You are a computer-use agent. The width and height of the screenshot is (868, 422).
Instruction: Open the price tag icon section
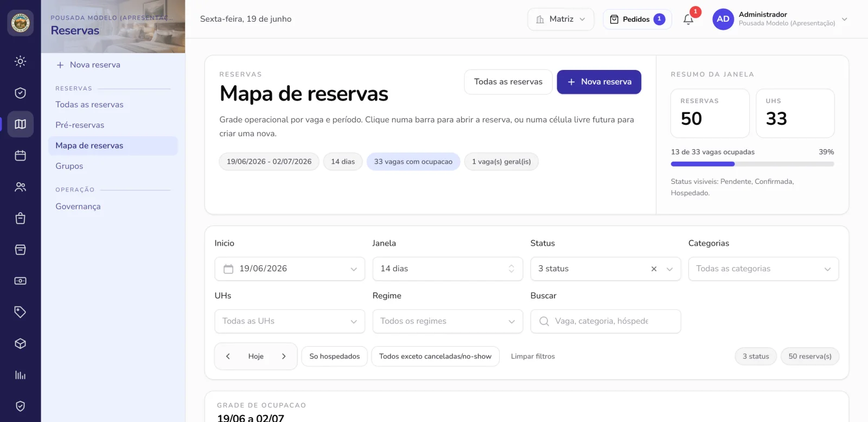[21, 312]
